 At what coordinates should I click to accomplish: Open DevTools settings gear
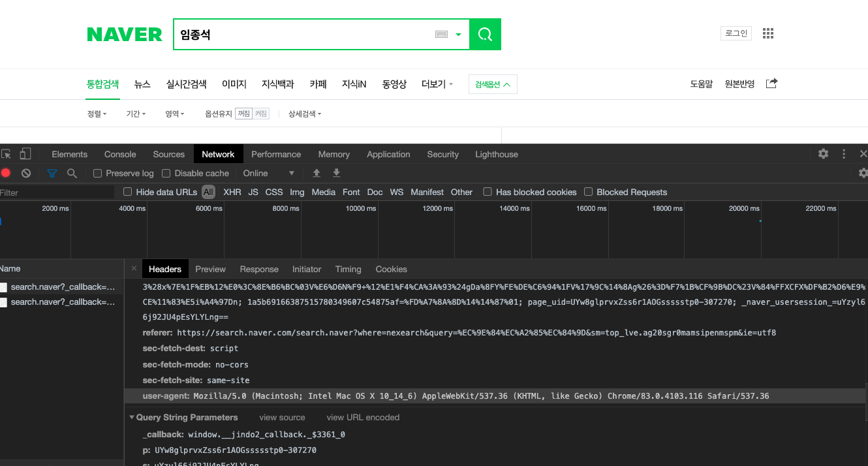pos(824,154)
